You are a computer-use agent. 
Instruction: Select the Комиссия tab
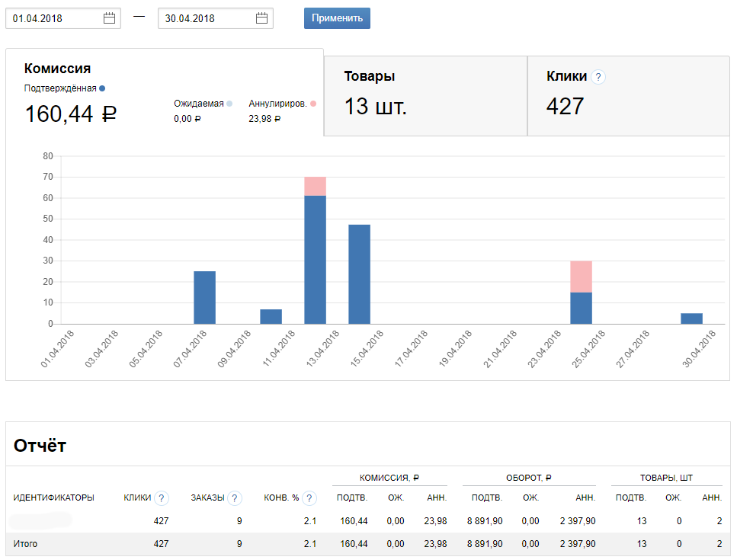tap(58, 69)
